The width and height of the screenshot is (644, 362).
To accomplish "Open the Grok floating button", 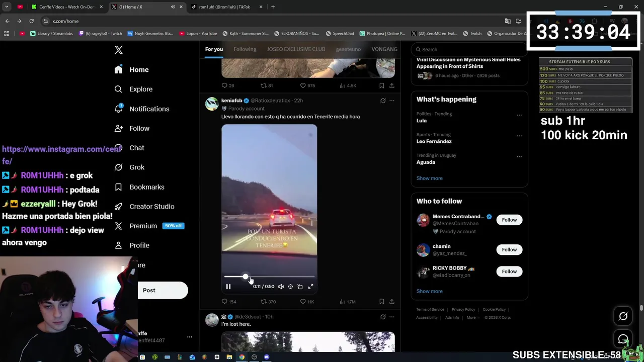I will pyautogui.click(x=623, y=316).
